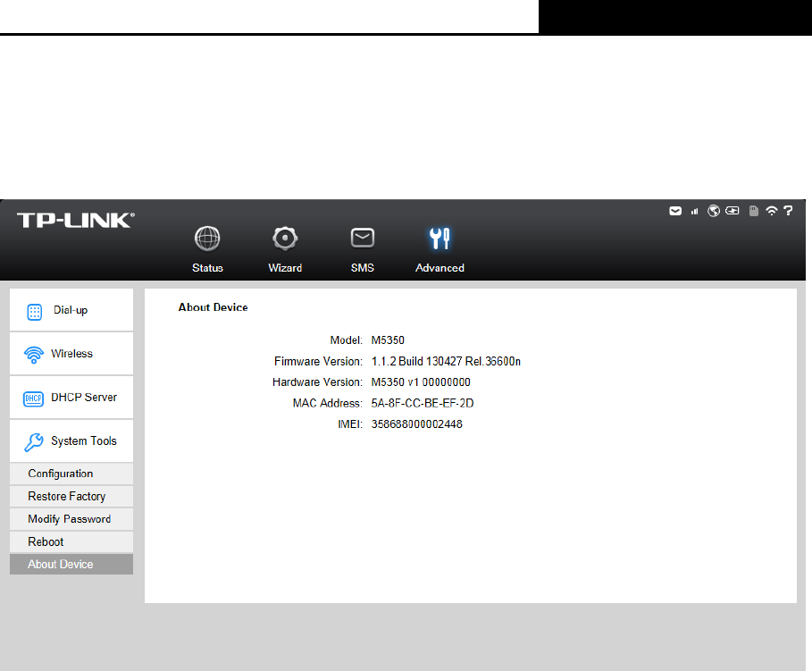The height and width of the screenshot is (671, 812).
Task: Open the Wizard gear icon
Action: click(285, 239)
